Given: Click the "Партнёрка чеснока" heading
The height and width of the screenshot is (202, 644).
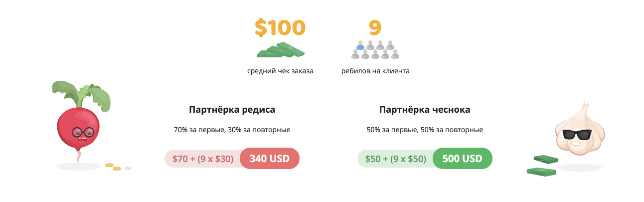Looking at the screenshot, I should point(425,109).
